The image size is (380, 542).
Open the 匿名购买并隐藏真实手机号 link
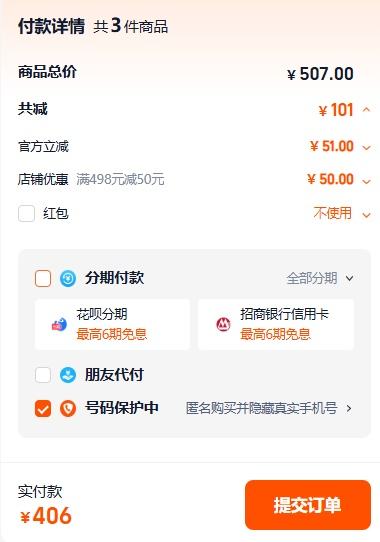tap(269, 408)
